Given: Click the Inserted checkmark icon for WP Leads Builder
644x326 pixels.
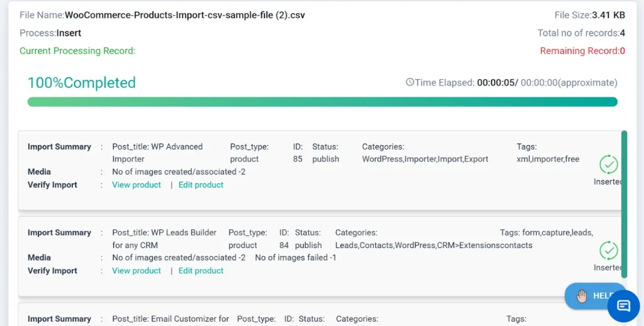Looking at the screenshot, I should (x=608, y=251).
